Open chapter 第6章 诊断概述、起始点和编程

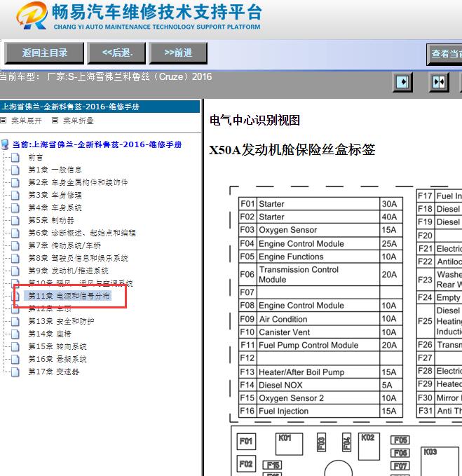coord(82,233)
